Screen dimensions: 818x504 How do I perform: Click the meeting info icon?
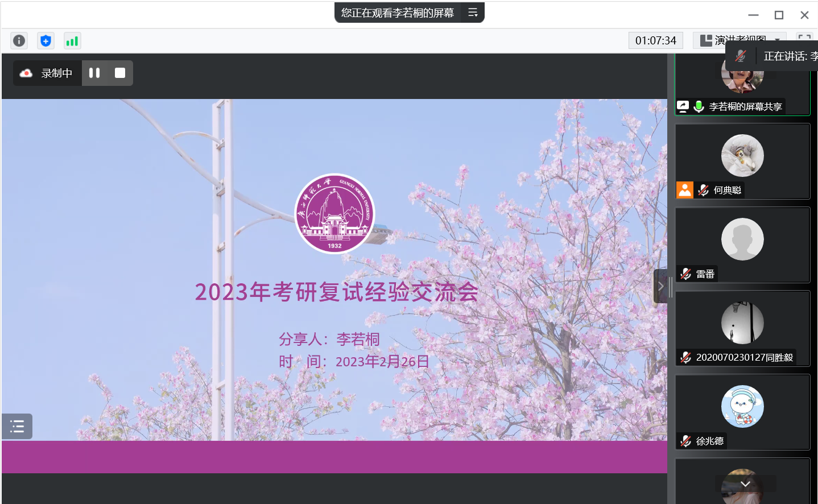19,41
